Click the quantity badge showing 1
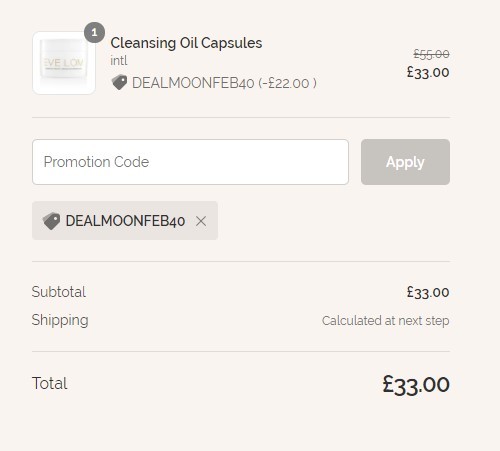Screen dimensions: 500x451 coord(94,32)
